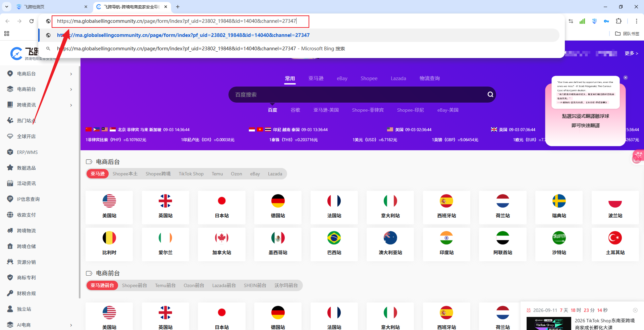Click the 更多 link in the top banner
The width and height of the screenshot is (644, 330).
(631, 53)
